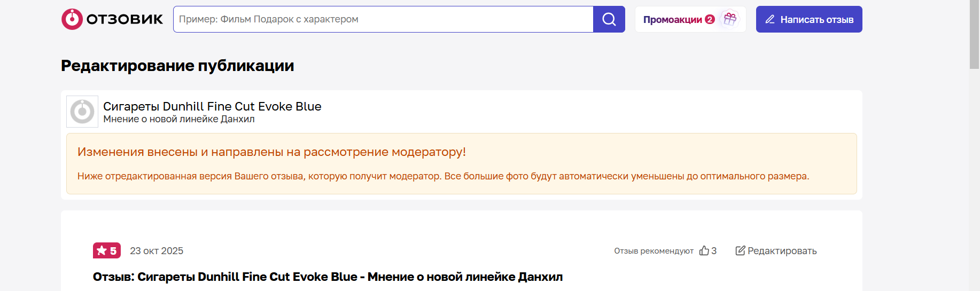
Task: Click the review date 23 окт 2025
Action: click(x=157, y=251)
